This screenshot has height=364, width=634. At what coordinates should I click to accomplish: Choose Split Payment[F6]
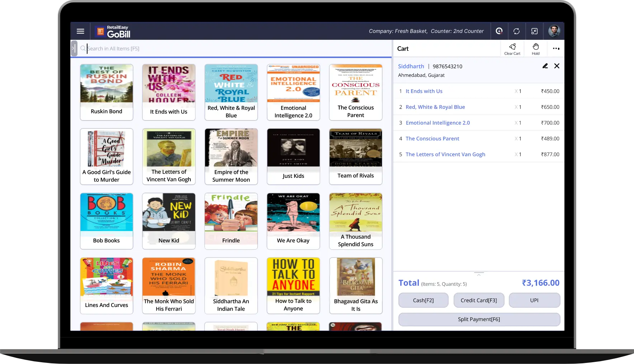click(479, 319)
